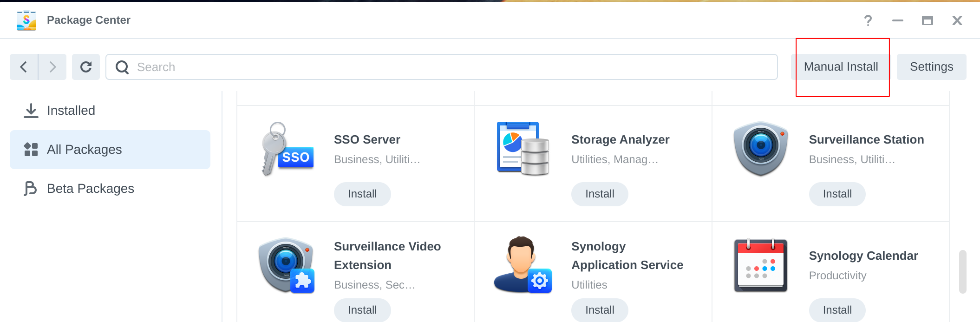Viewport: 980px width, 322px height.
Task: Close the Package Center window
Action: coord(957,20)
